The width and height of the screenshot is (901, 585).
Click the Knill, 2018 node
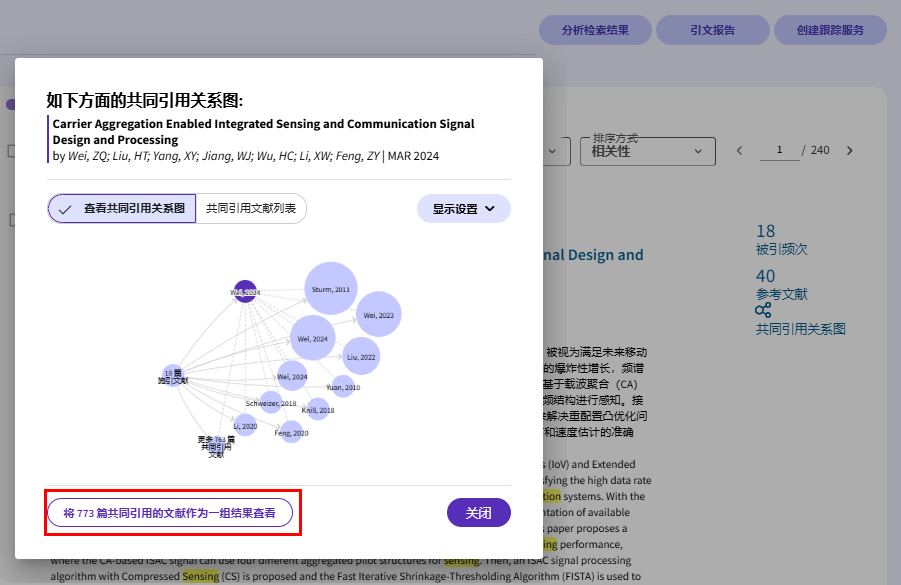click(x=318, y=409)
